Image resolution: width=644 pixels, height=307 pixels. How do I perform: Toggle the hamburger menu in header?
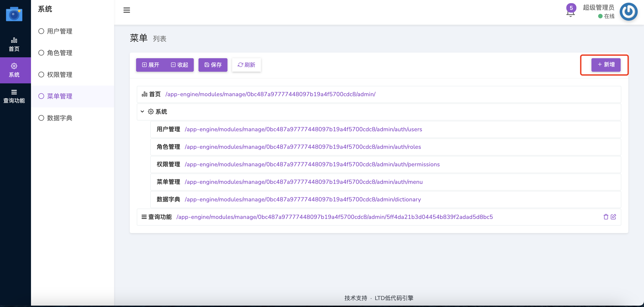pos(127,10)
